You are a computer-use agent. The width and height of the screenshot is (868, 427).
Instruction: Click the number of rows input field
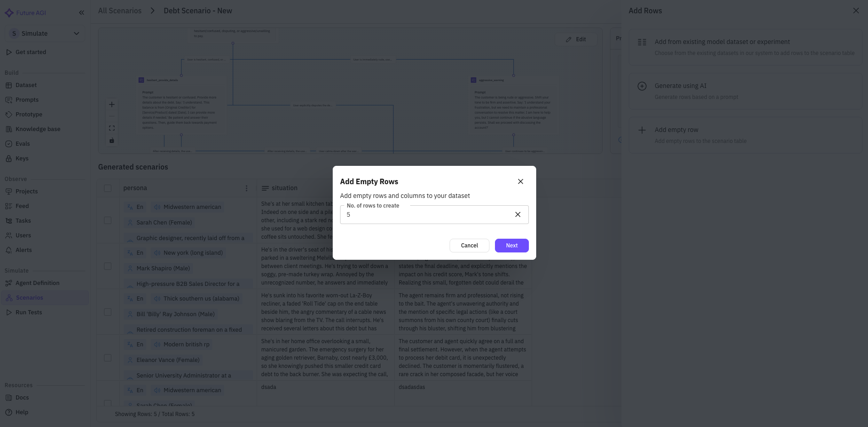click(x=426, y=214)
